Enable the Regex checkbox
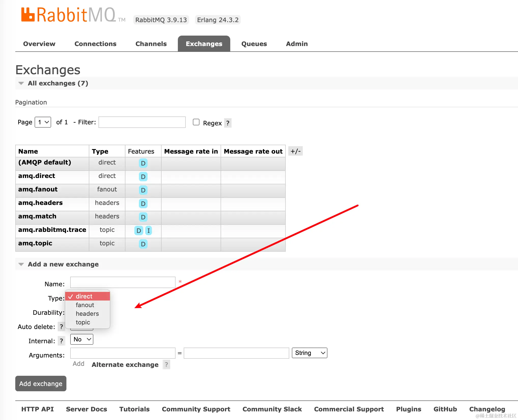This screenshot has width=518, height=420. (x=196, y=122)
